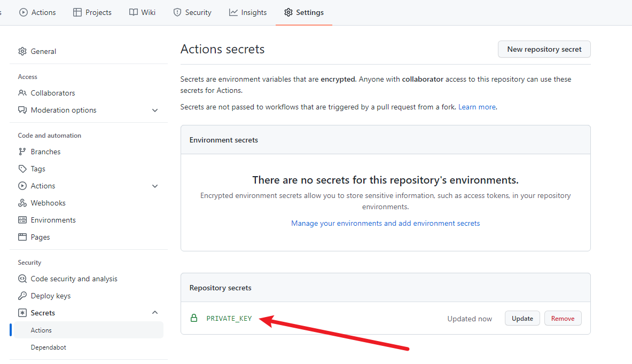The height and width of the screenshot is (364, 632).
Task: Click the Tags icon in sidebar
Action: point(22,169)
